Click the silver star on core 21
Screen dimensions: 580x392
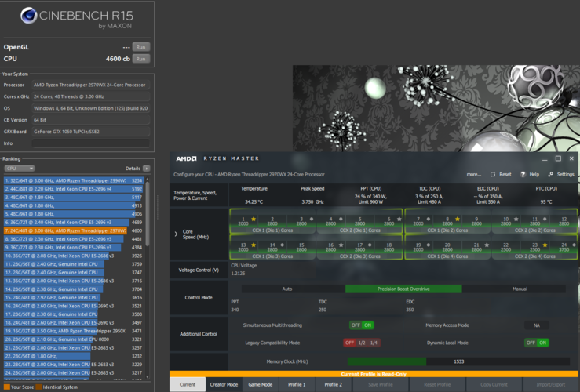pos(487,245)
